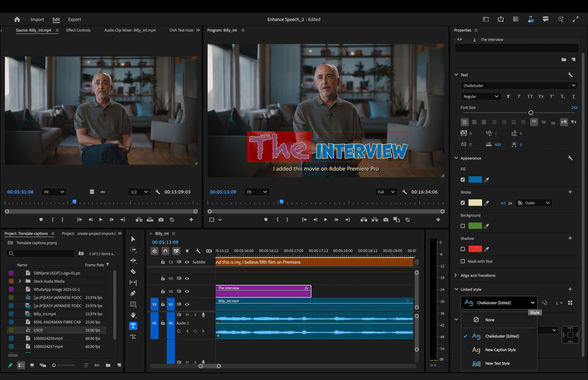This screenshot has width=588, height=380.
Task: Activate the Hand tool
Action: pos(133,315)
